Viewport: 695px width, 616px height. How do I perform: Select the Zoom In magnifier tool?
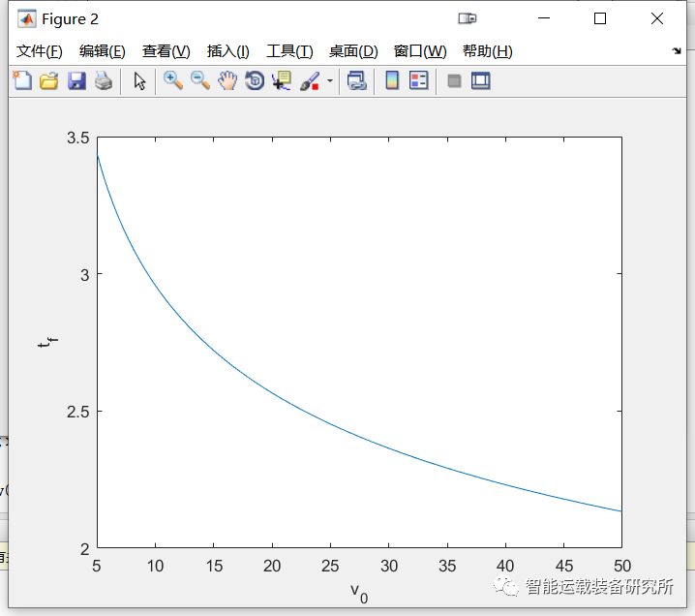click(173, 80)
